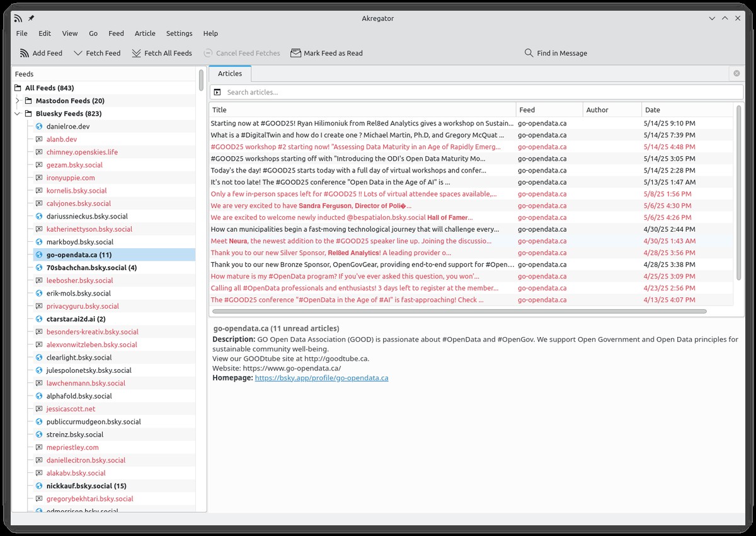Click the RSS icon in the top-left corner
This screenshot has height=536, width=756.
pyautogui.click(x=17, y=18)
